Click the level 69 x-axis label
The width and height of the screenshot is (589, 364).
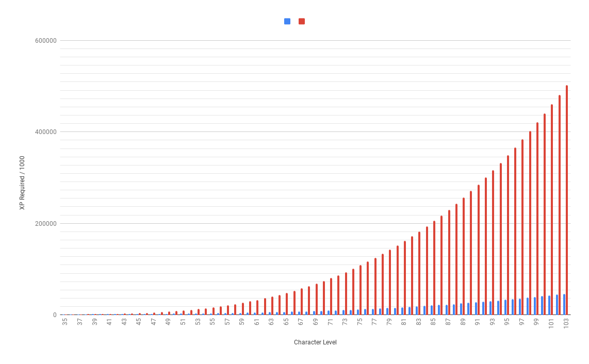(316, 322)
